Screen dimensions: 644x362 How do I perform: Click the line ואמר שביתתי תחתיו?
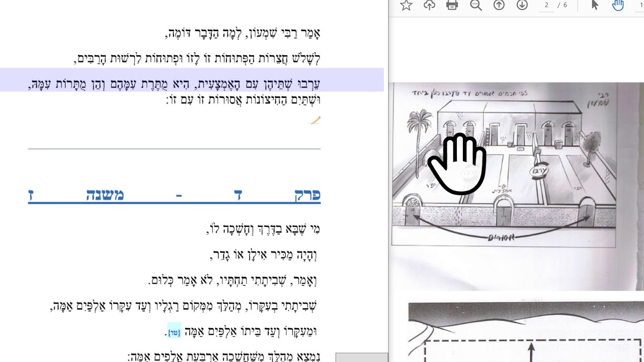tap(233, 280)
